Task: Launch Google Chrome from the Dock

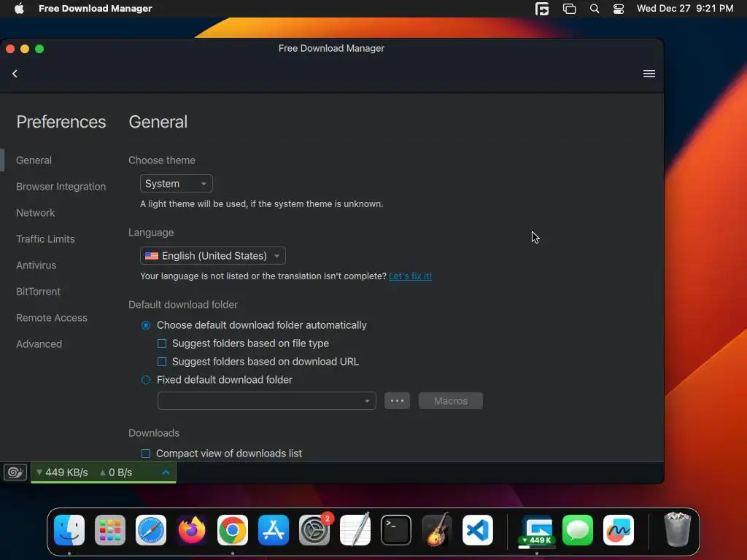Action: coord(233,530)
